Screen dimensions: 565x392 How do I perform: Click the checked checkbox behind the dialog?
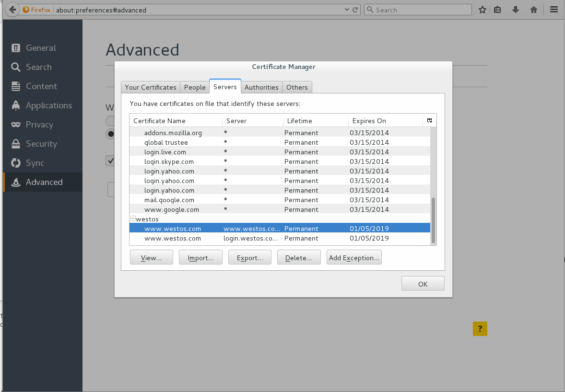coord(110,161)
